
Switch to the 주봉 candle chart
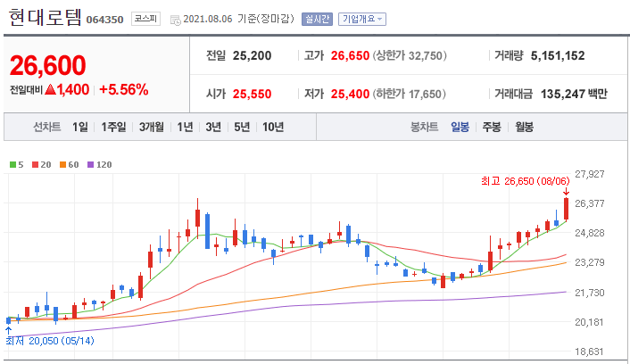tap(492, 127)
